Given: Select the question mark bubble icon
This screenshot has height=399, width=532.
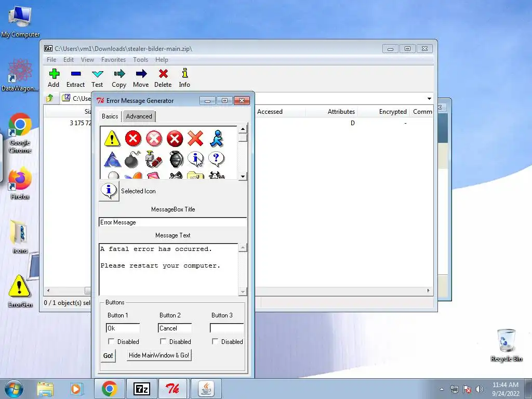Looking at the screenshot, I should [x=217, y=159].
